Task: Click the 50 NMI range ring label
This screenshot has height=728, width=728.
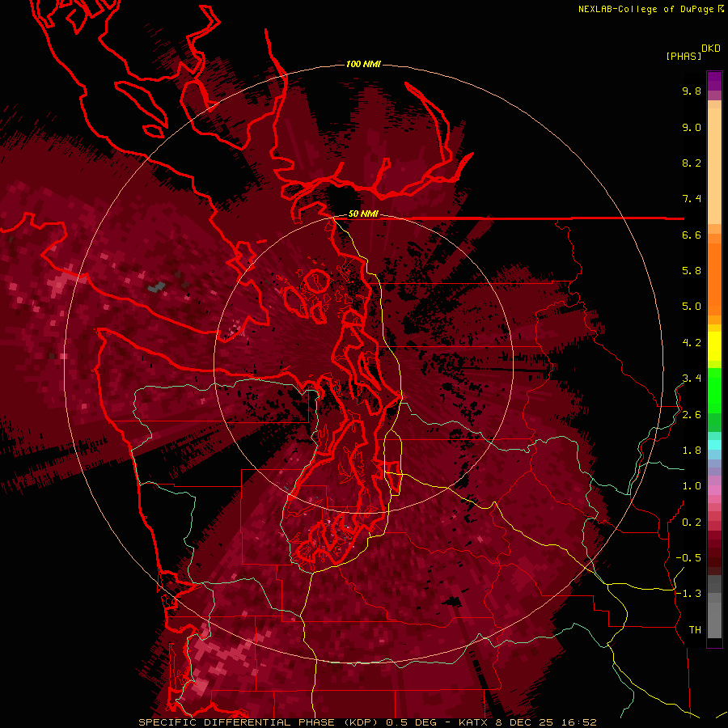Action: (x=363, y=214)
